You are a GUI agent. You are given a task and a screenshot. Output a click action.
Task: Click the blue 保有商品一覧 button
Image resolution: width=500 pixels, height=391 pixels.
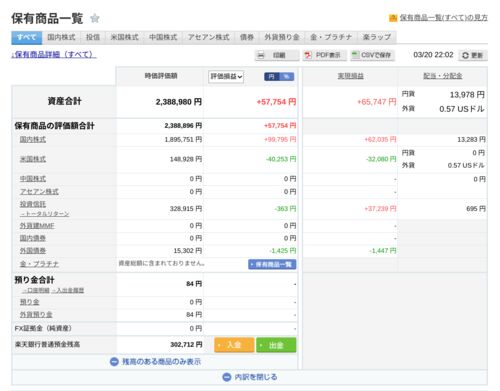(272, 265)
